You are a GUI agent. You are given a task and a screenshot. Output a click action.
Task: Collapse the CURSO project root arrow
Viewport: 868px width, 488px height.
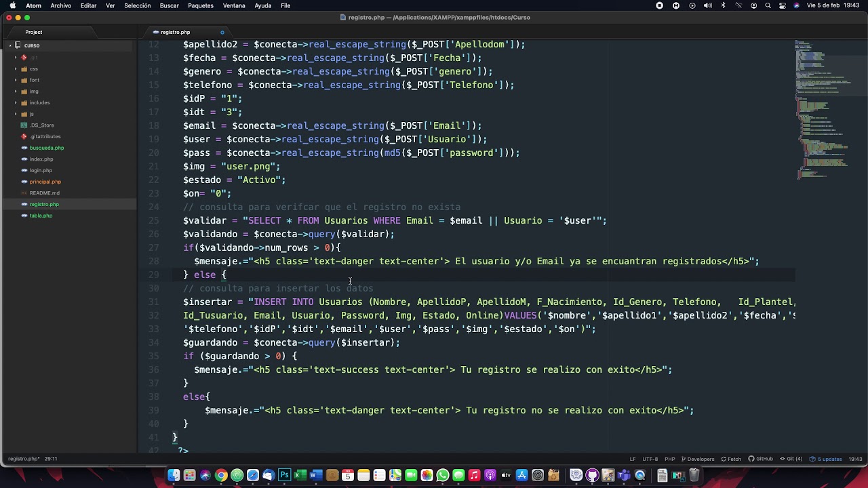click(x=9, y=45)
